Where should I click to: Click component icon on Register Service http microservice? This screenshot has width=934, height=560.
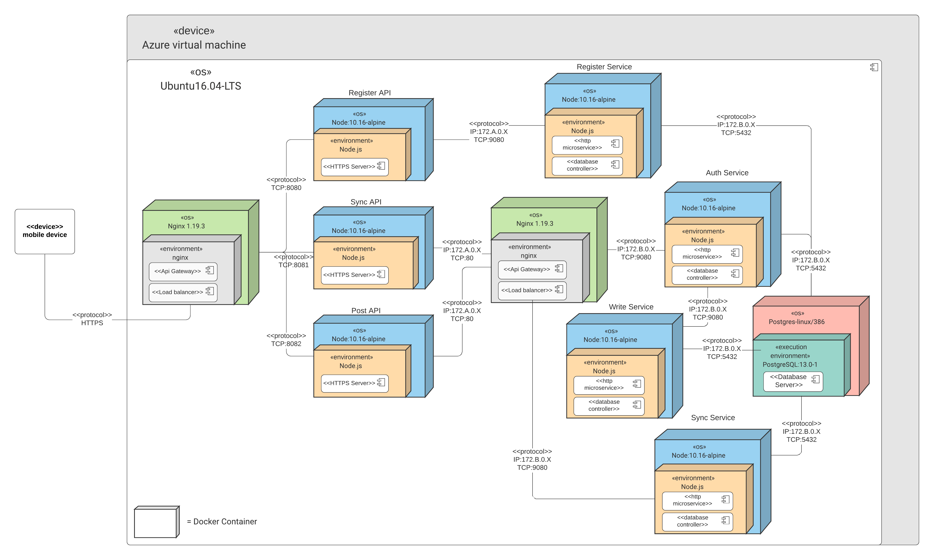(615, 143)
